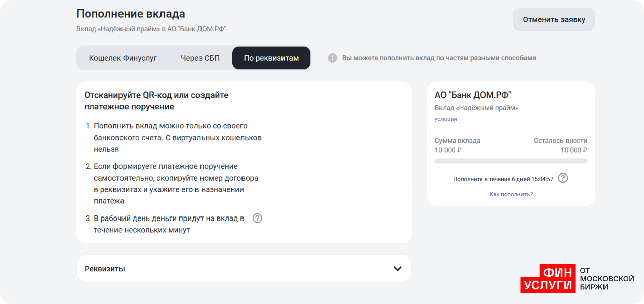644x304 pixels.
Task: Follow the Как пополнить? link
Action: (x=511, y=194)
